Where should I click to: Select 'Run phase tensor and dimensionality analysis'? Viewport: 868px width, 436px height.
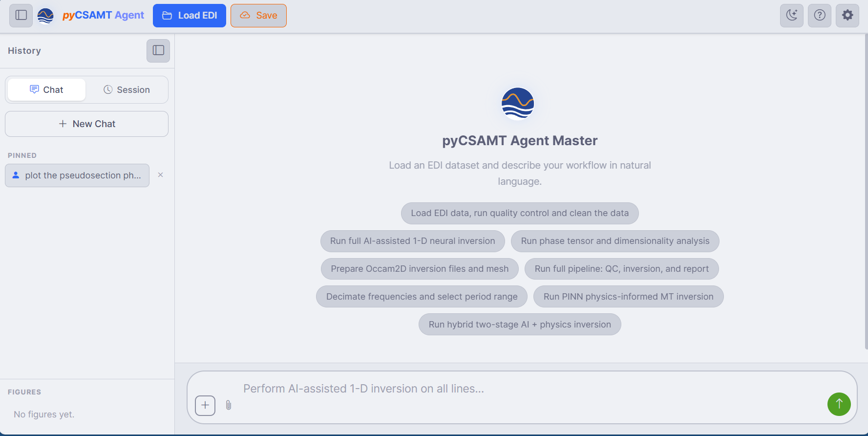pos(615,241)
